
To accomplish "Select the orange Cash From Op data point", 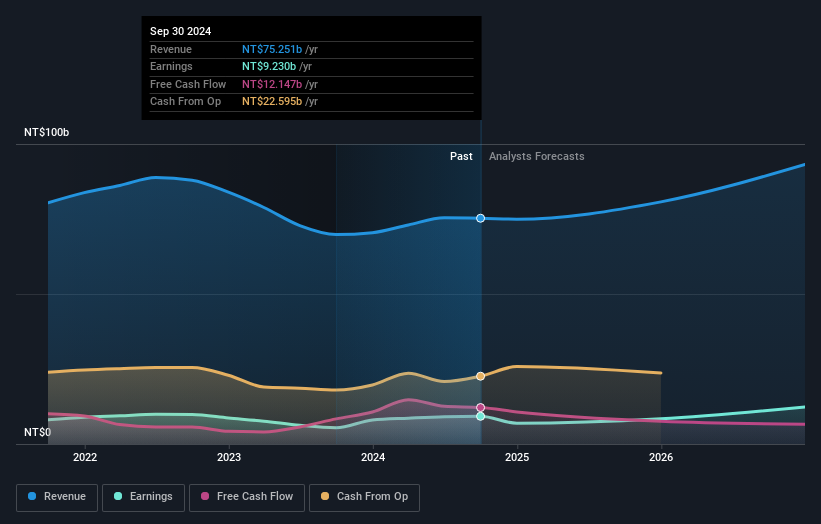I will tap(481, 376).
